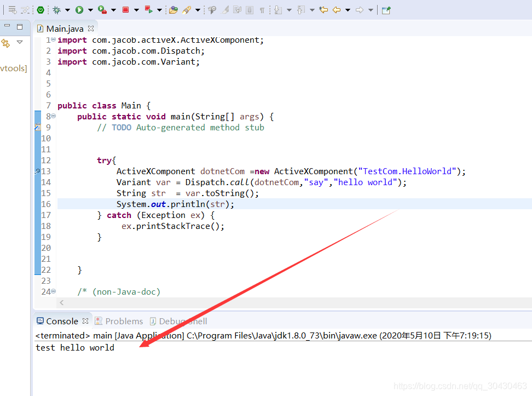Pin the current editor with pin icon
This screenshot has height=396, width=532.
(x=385, y=9)
